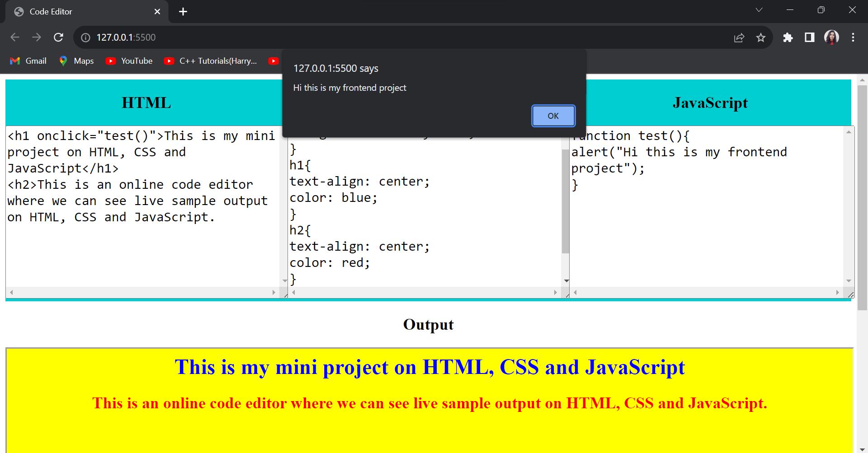Image resolution: width=868 pixels, height=453 pixels.
Task: Open a new browser tab
Action: coord(183,11)
